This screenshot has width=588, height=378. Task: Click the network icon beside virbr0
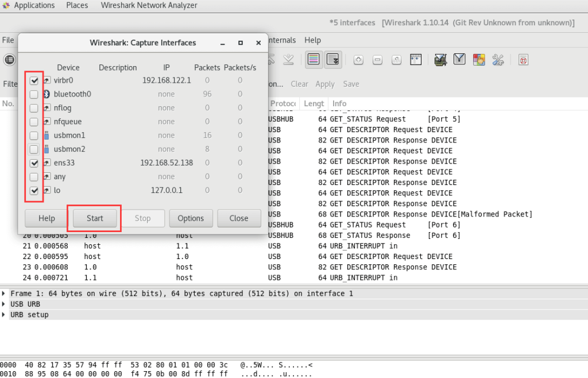pyautogui.click(x=47, y=80)
